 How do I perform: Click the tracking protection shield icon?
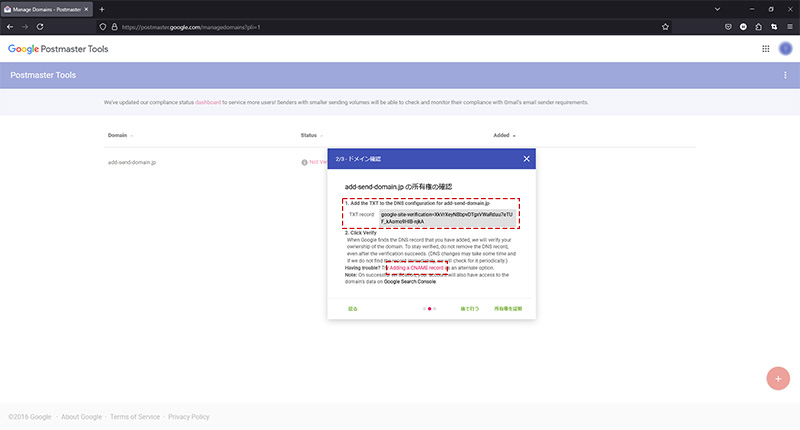pyautogui.click(x=103, y=27)
